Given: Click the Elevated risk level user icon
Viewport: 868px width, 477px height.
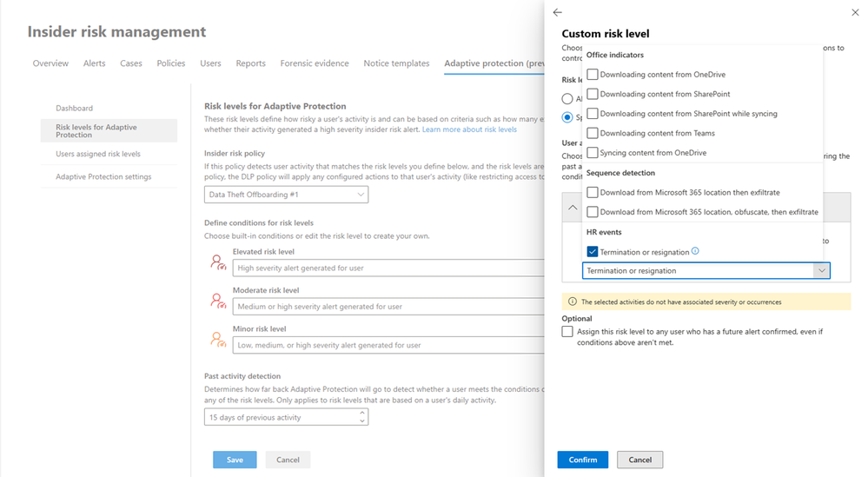Looking at the screenshot, I should click(x=218, y=262).
